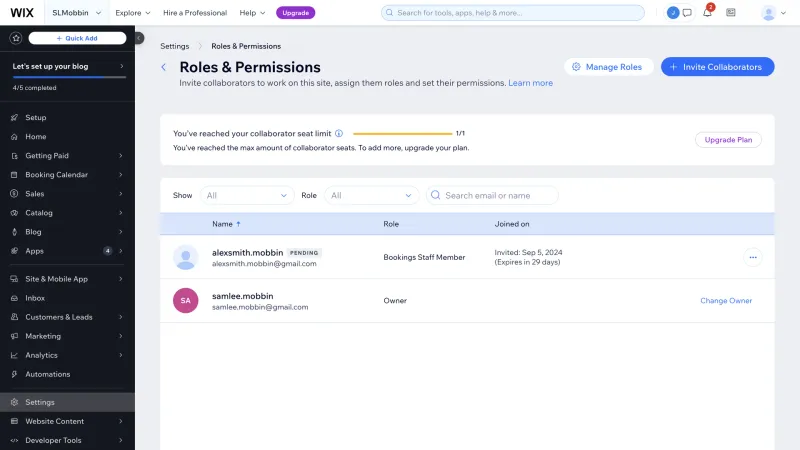Open the Show filter dropdown

click(x=247, y=195)
